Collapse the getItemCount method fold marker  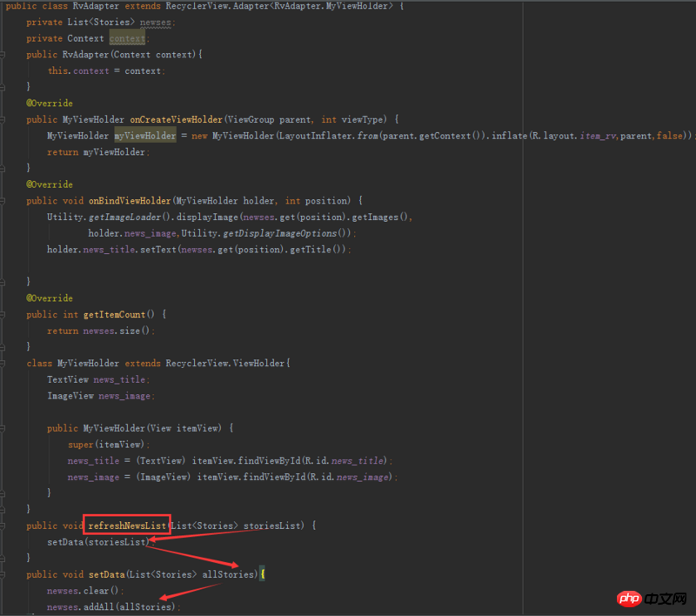[x=3, y=315]
